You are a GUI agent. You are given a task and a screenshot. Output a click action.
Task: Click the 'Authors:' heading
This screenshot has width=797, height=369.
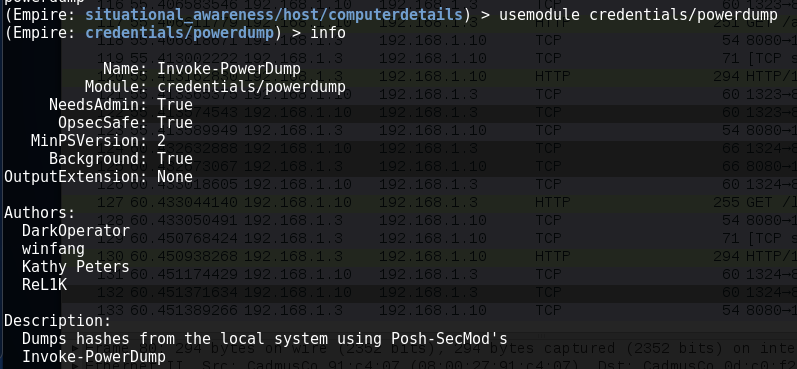coord(40,212)
